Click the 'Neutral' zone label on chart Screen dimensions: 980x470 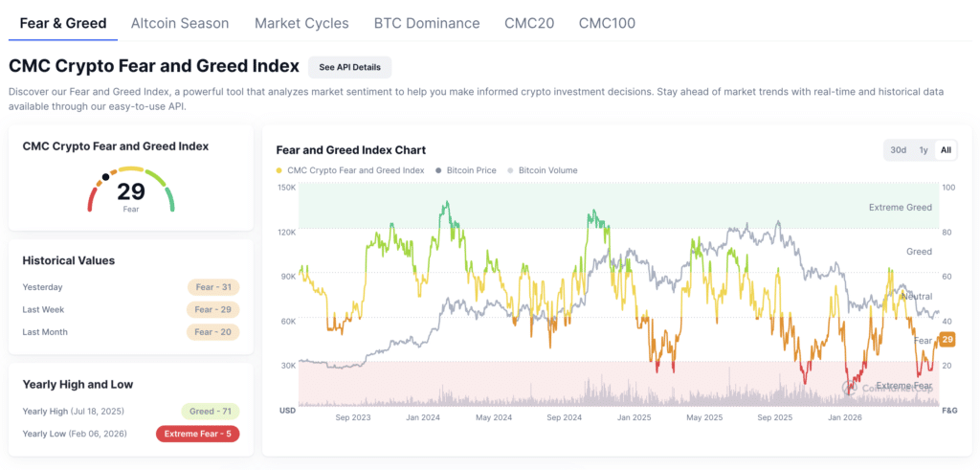918,296
